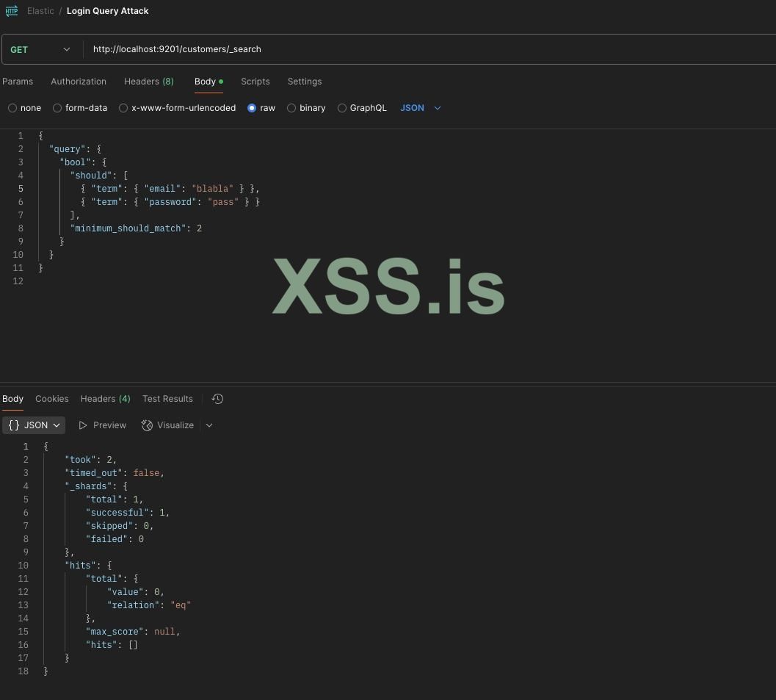
Task: Click the "_shards" response line
Action: [x=96, y=487]
